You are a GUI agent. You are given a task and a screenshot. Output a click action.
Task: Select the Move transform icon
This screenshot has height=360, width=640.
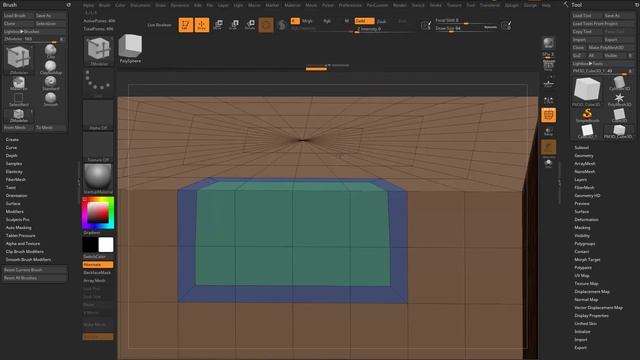pos(218,24)
